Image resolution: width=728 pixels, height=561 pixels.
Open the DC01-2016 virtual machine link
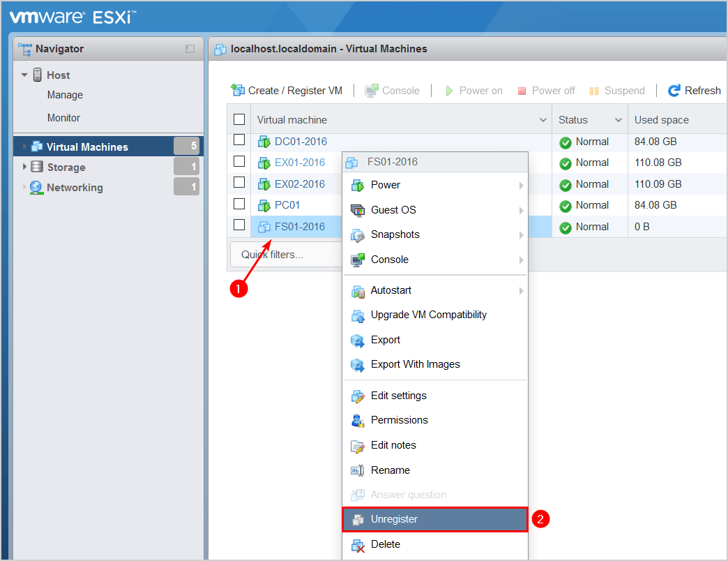click(x=301, y=142)
